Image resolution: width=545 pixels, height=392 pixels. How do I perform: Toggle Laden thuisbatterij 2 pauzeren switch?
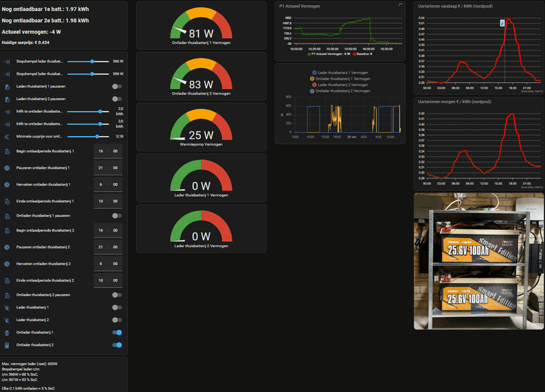tap(117, 99)
